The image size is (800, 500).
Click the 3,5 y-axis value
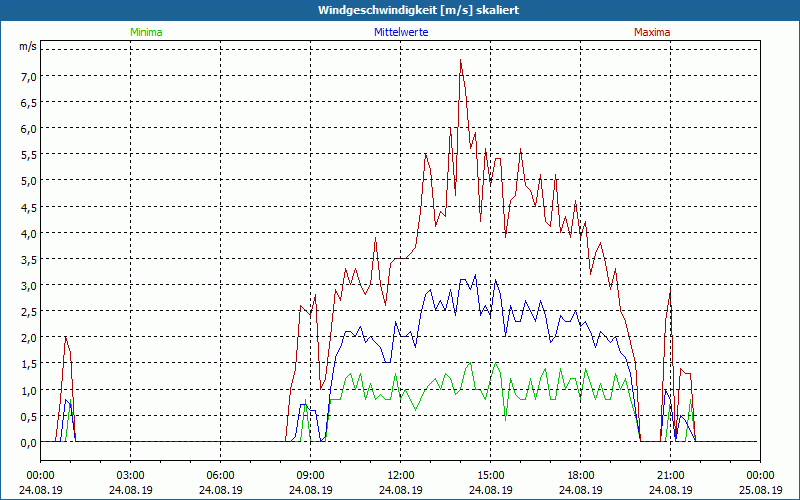[29, 259]
